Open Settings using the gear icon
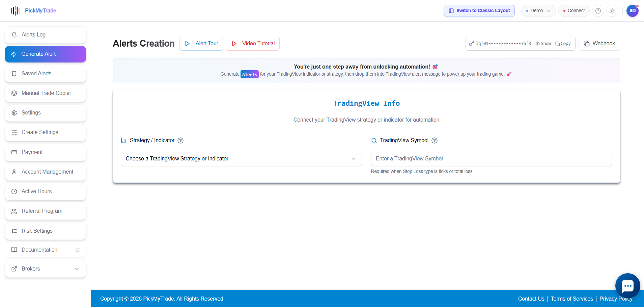This screenshot has width=644, height=307. (x=14, y=113)
